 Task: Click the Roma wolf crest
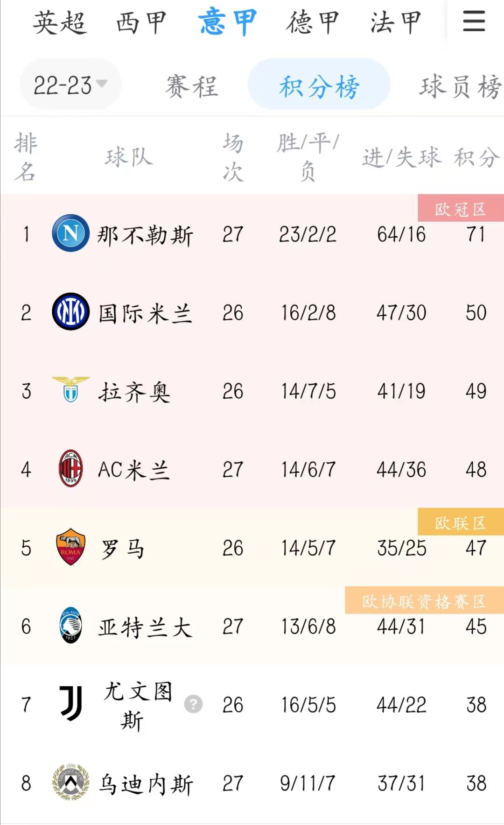(70, 547)
